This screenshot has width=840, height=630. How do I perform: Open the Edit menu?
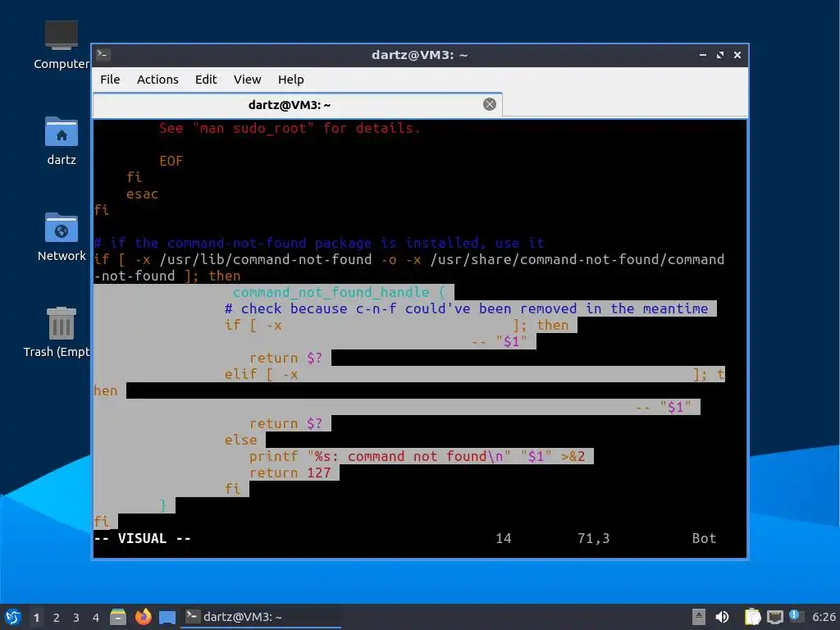point(206,80)
